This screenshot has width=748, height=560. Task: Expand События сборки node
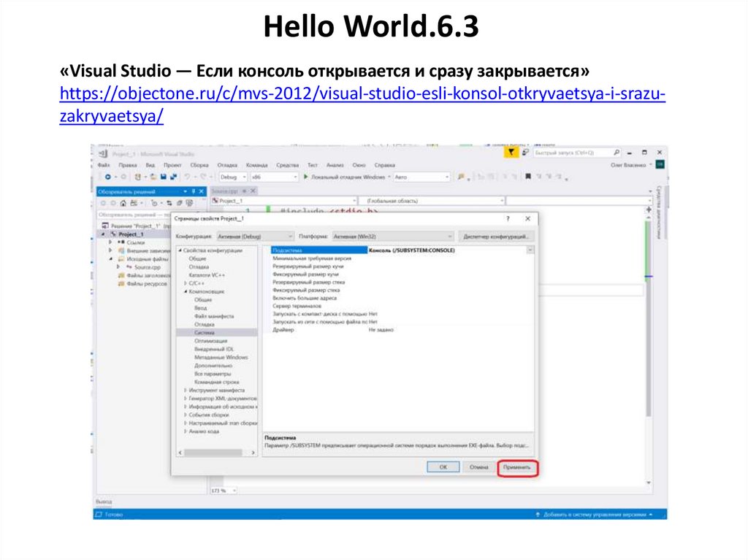pyautogui.click(x=186, y=415)
